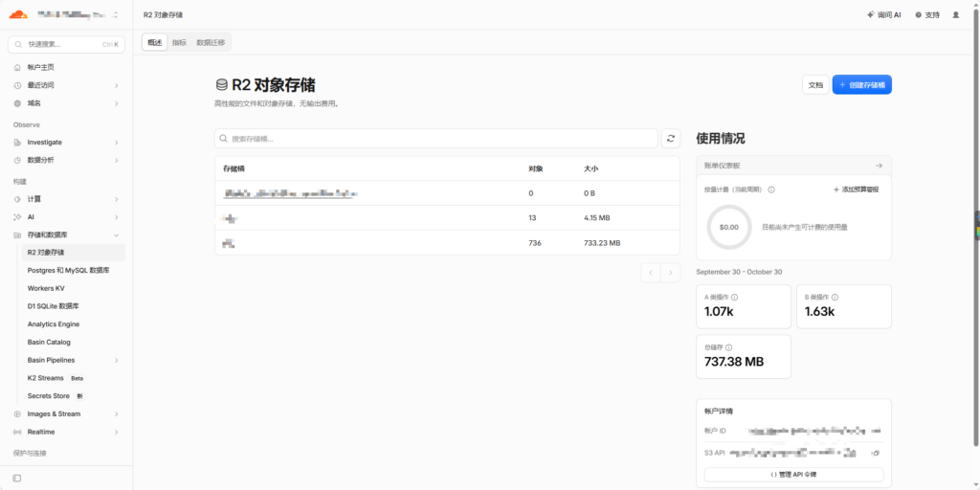This screenshot has width=980, height=490.
Task: Click the globe icon beside 域名
Action: point(17,103)
